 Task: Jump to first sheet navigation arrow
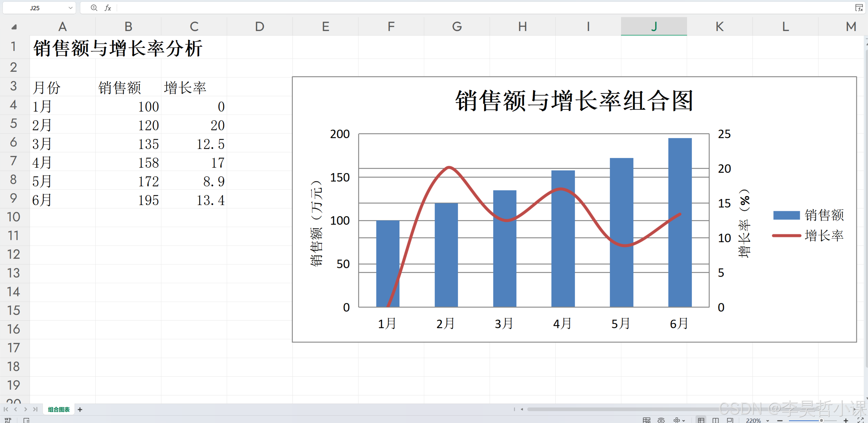coord(6,409)
